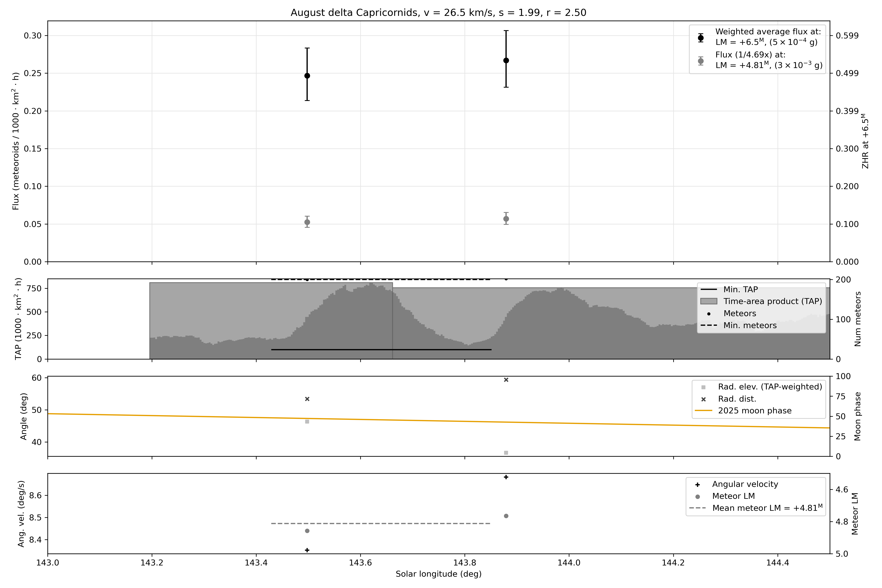The image size is (882, 588).
Task: Click the dashed gray mean meteor LM line
Action: tap(381, 523)
